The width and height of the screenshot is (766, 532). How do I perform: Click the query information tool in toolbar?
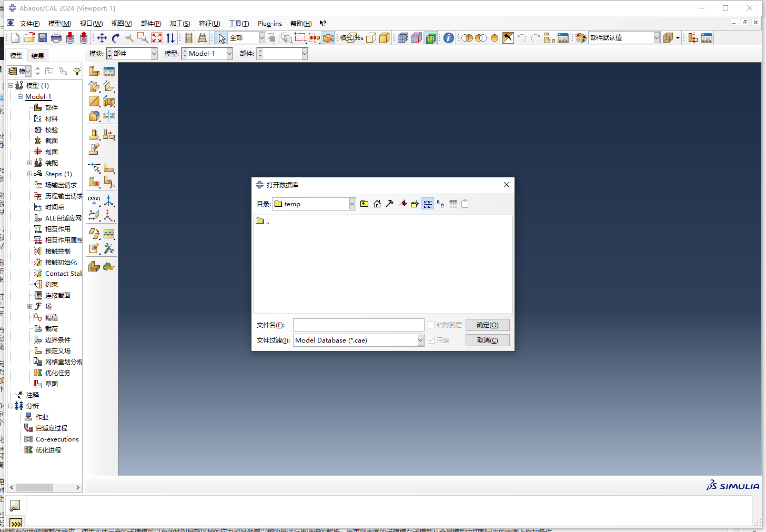click(x=448, y=37)
